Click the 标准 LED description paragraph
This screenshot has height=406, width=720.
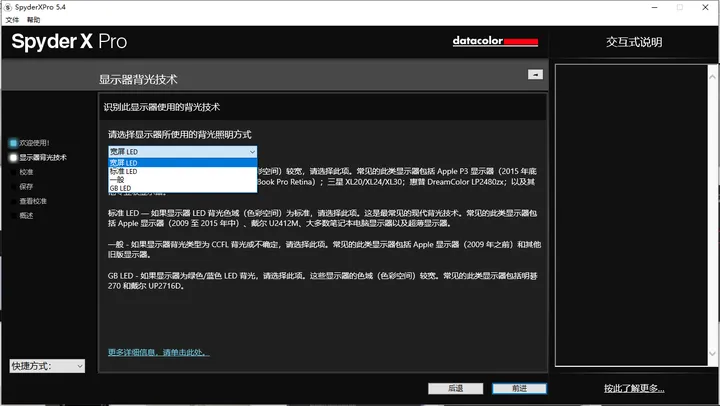click(322, 218)
